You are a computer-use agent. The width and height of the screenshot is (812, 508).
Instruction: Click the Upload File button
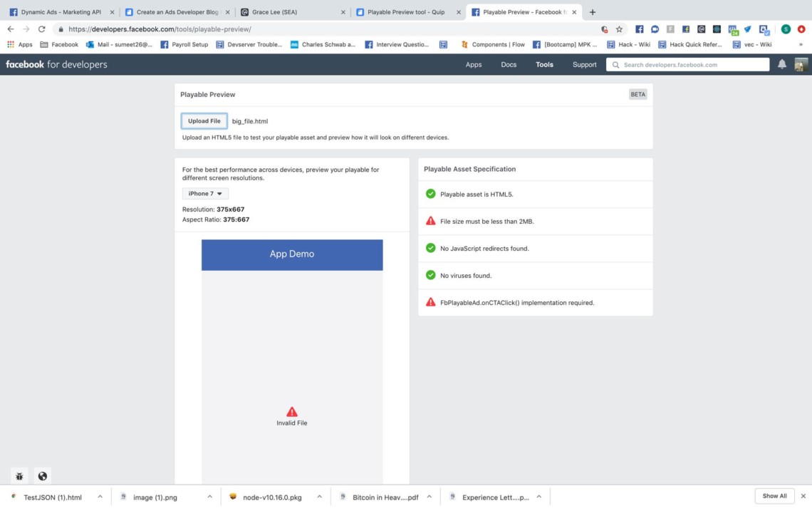point(204,120)
